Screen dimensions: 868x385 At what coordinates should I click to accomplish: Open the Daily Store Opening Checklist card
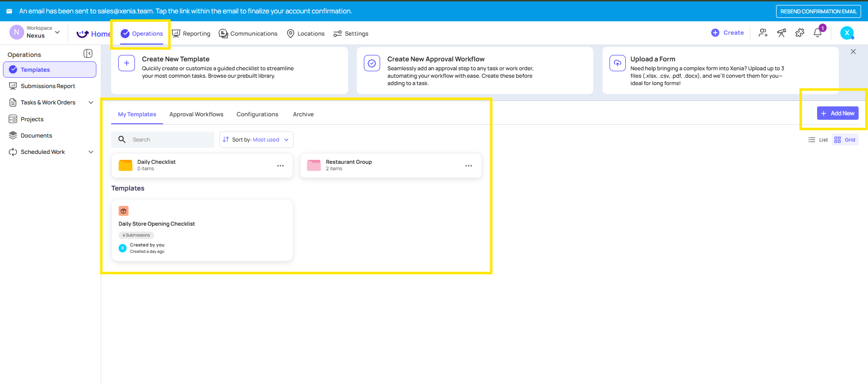tap(202, 230)
